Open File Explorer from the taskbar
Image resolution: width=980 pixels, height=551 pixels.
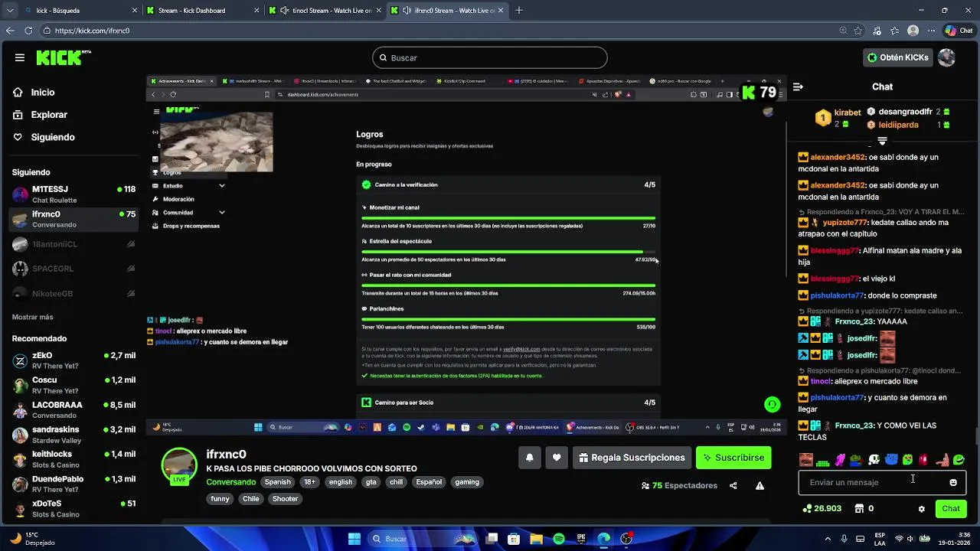tap(536, 539)
